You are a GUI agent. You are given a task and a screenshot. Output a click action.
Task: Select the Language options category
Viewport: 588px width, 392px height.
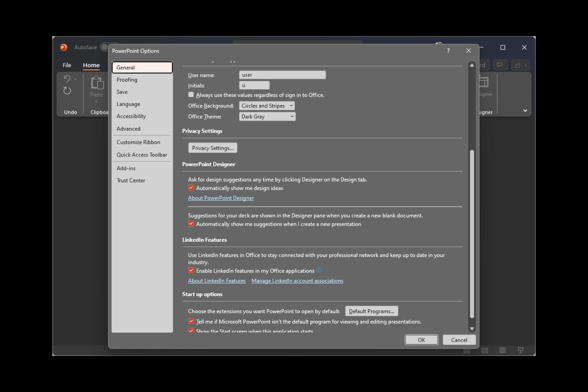(x=142, y=104)
